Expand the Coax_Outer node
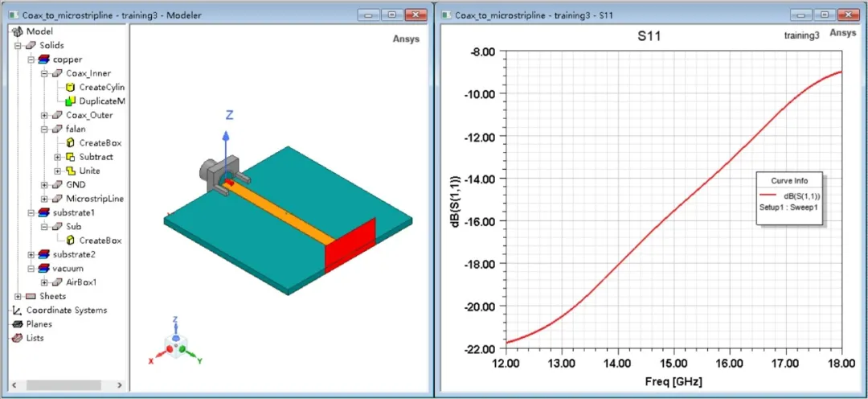The width and height of the screenshot is (868, 399). (44, 115)
